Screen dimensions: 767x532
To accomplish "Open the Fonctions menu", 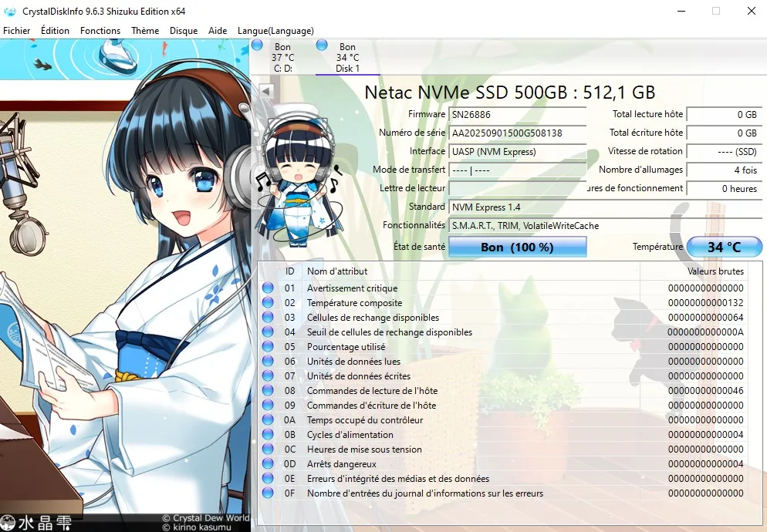I will tap(100, 30).
